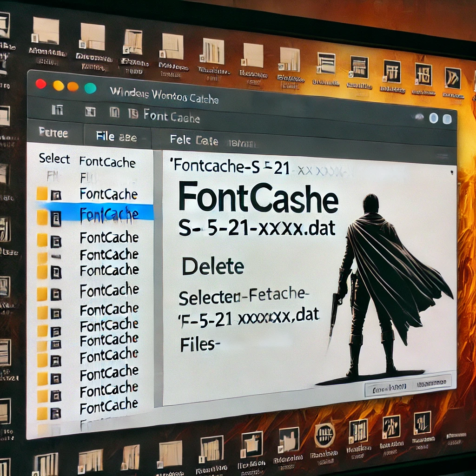Click the yellow window control dot
This screenshot has width=476, height=476.
(58, 86)
